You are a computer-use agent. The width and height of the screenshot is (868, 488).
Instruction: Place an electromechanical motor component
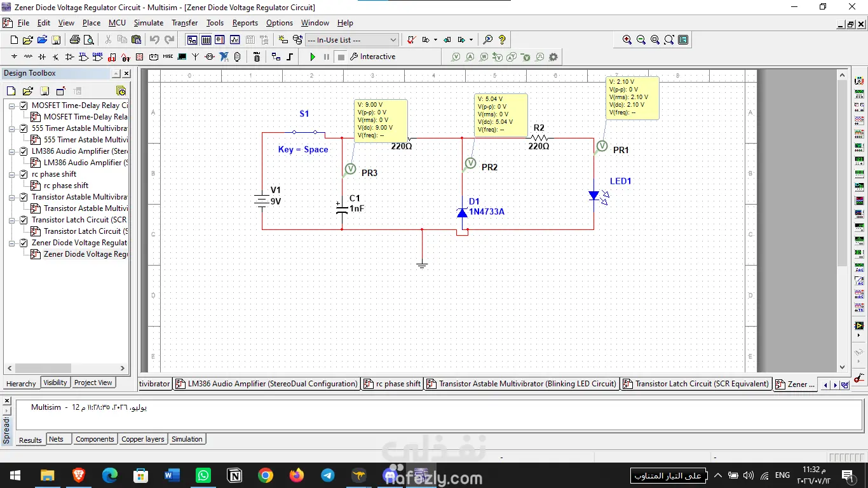click(x=210, y=57)
